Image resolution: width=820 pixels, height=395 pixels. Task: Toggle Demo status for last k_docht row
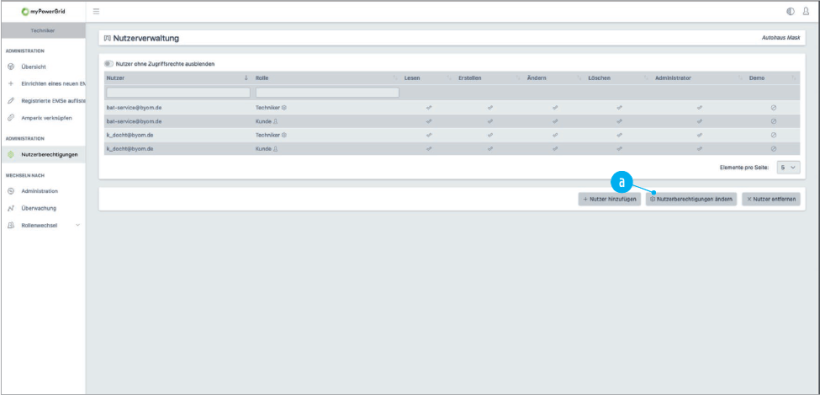773,149
